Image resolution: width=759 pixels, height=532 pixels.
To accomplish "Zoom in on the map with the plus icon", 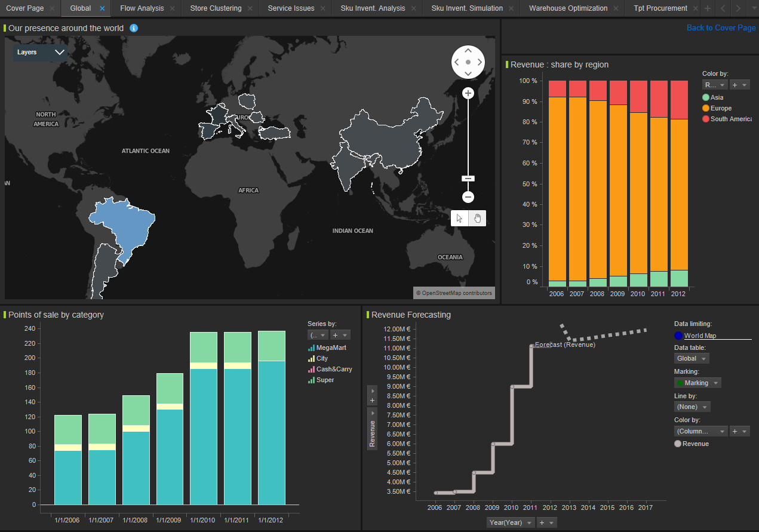I will coord(468,93).
